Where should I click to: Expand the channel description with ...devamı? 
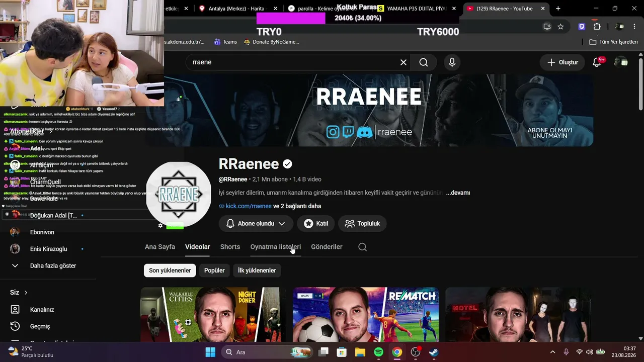pos(458,193)
